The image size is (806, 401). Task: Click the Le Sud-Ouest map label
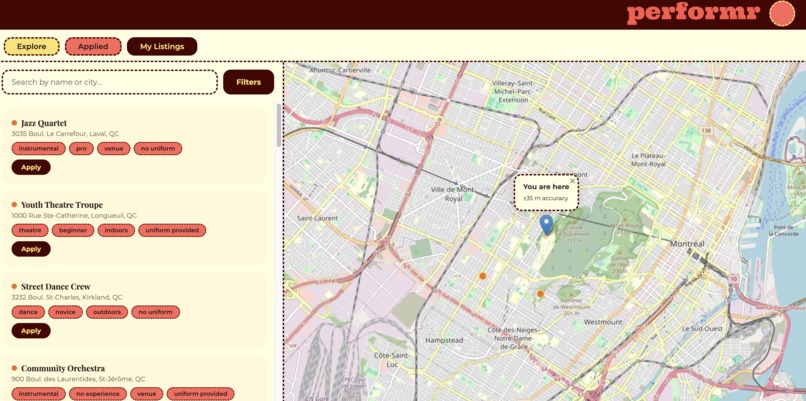(702, 328)
